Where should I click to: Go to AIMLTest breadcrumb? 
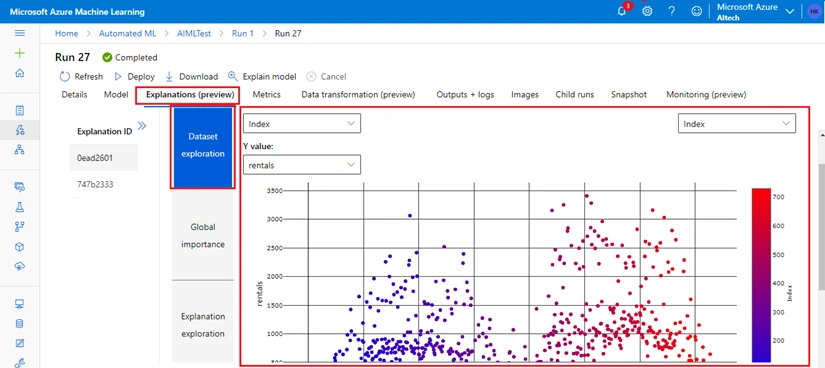click(x=193, y=33)
